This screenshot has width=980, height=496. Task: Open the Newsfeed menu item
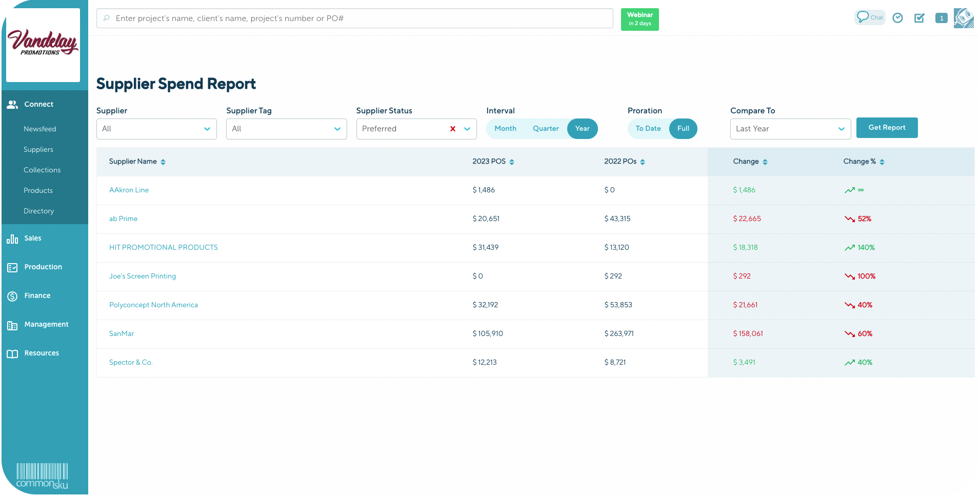pyautogui.click(x=40, y=129)
